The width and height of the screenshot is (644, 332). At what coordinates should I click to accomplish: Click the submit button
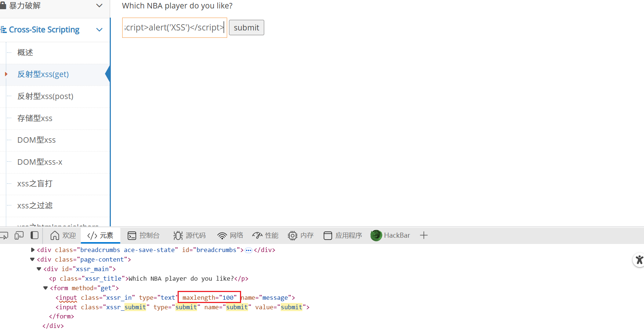click(246, 28)
